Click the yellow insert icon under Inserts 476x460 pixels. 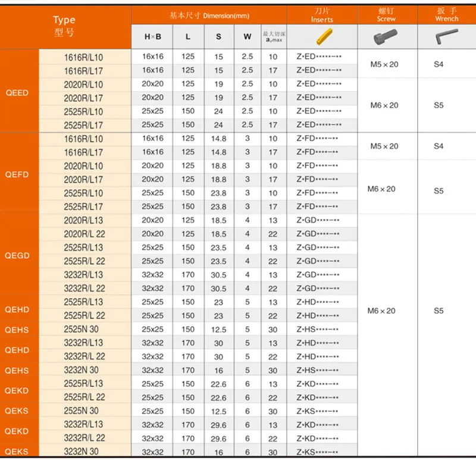tap(324, 37)
